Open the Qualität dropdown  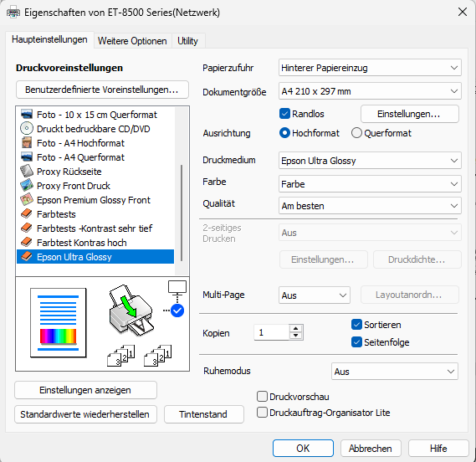pyautogui.click(x=370, y=206)
